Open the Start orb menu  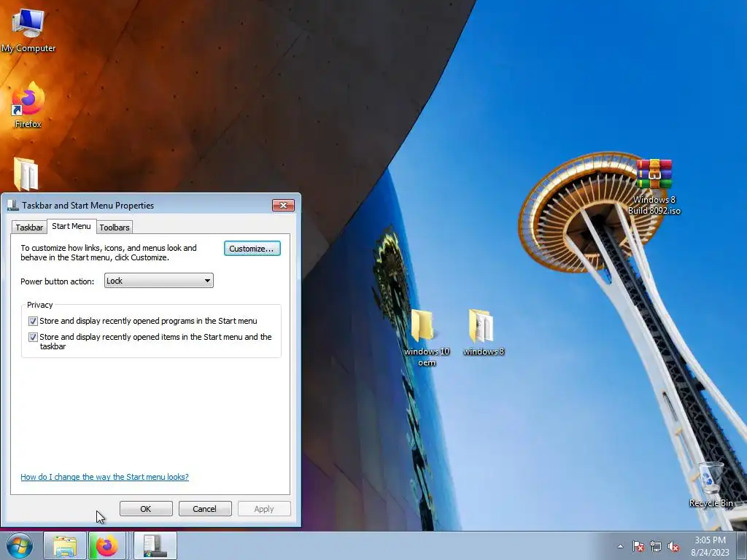20,545
